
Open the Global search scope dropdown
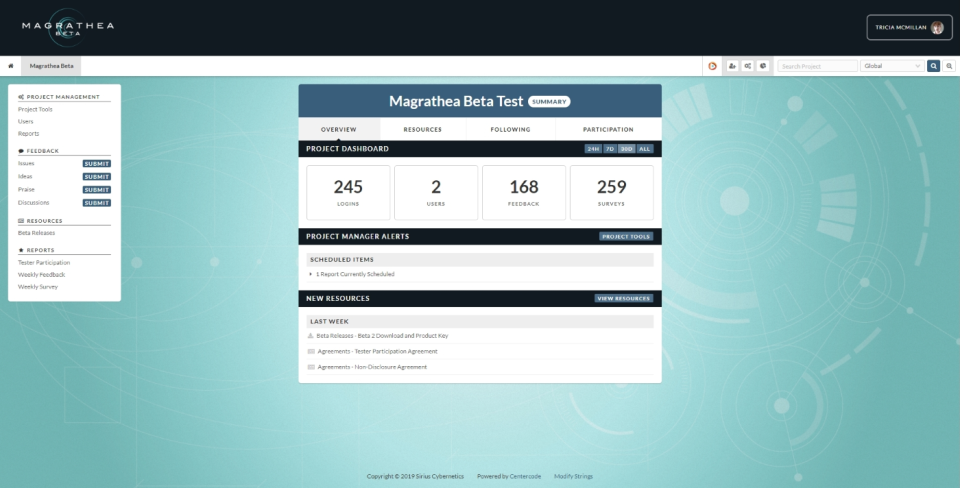pyautogui.click(x=892, y=66)
